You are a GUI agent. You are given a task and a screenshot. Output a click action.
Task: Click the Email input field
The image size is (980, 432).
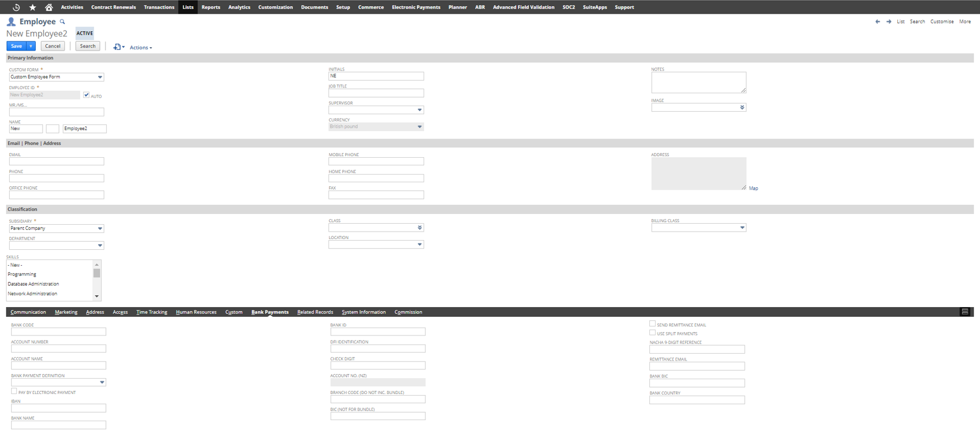pos(57,162)
